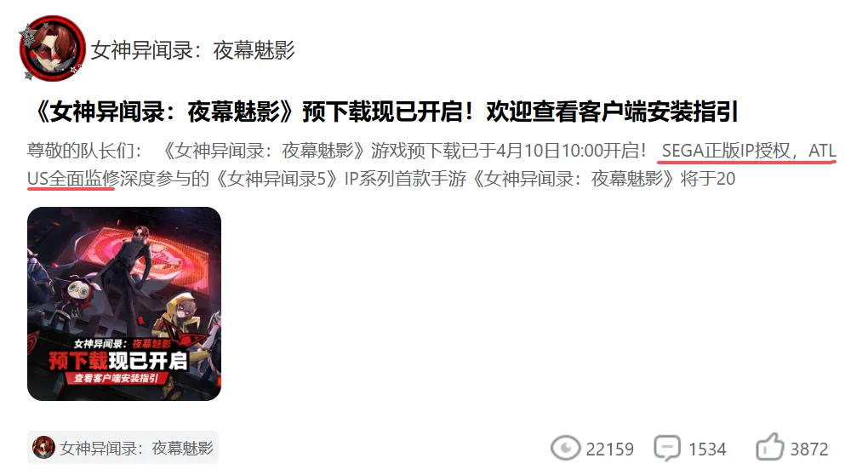Open the author's round profile avatar
The height and width of the screenshot is (475, 868).
tap(52, 49)
